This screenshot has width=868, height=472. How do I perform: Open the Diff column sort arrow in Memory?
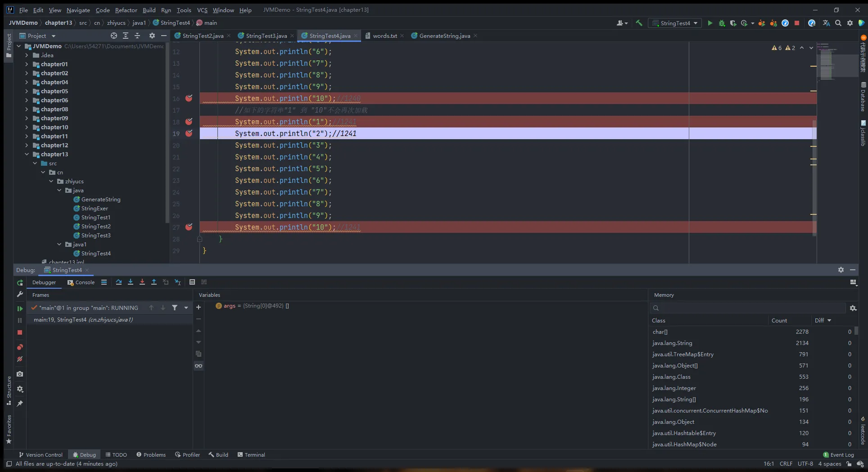click(x=829, y=320)
